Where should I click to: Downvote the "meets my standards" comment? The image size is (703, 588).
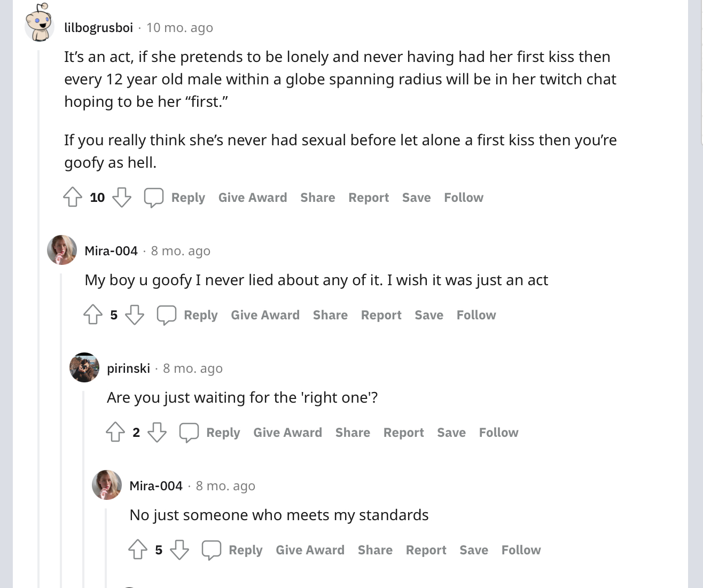179,550
